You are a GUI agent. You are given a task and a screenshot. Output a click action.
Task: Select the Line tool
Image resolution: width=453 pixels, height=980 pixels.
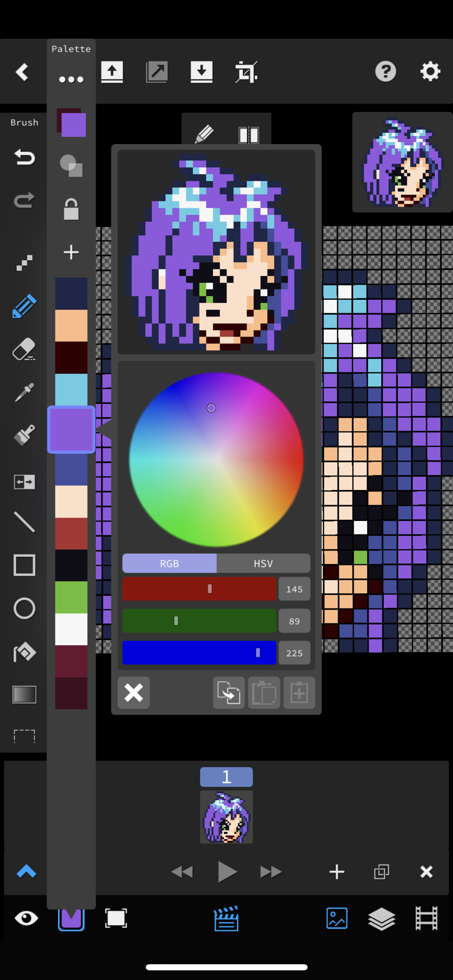24,522
